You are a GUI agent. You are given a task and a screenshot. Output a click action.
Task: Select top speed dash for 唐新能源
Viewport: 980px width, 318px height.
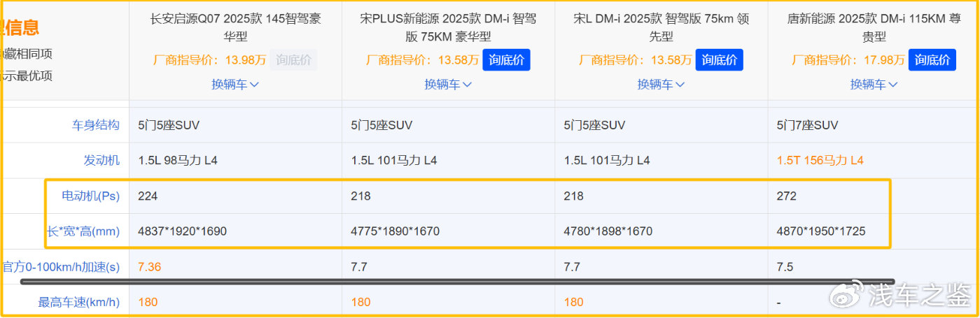pos(778,303)
